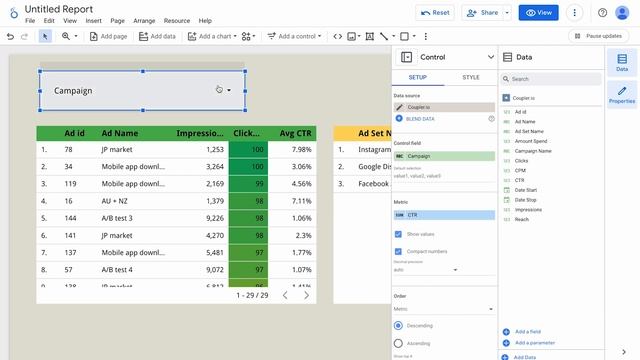Click Add data toolbar button
The width and height of the screenshot is (640, 360).
coord(157,36)
